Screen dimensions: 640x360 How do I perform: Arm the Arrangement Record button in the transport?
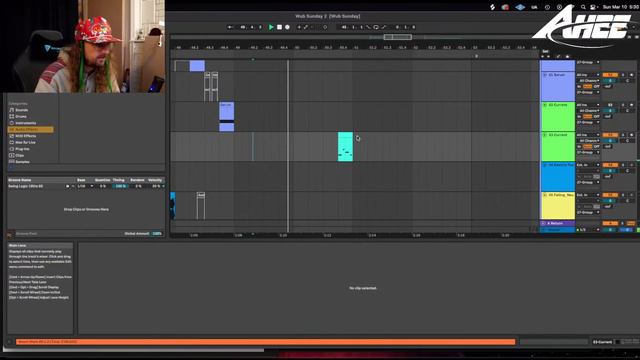[x=287, y=27]
